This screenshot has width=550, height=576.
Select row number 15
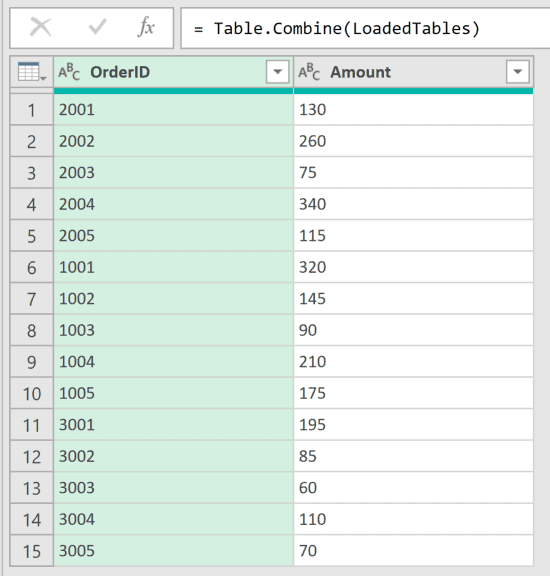pos(32,551)
